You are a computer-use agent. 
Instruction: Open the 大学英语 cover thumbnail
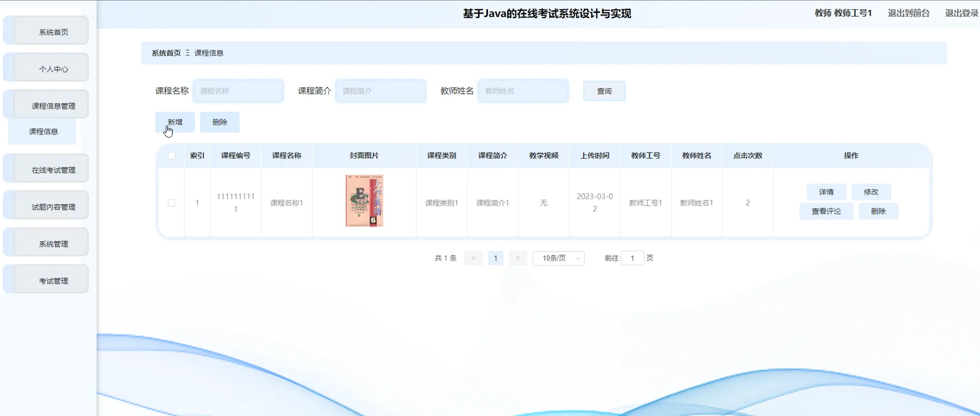tap(365, 200)
